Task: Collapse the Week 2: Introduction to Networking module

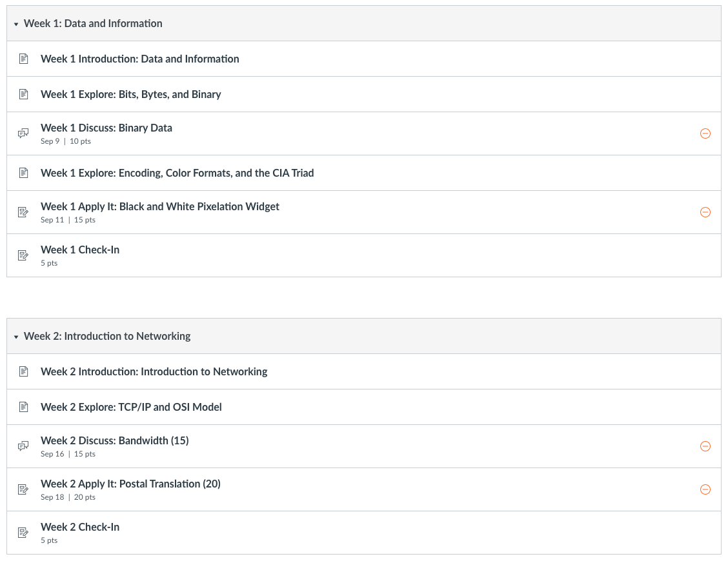Action: (x=15, y=336)
